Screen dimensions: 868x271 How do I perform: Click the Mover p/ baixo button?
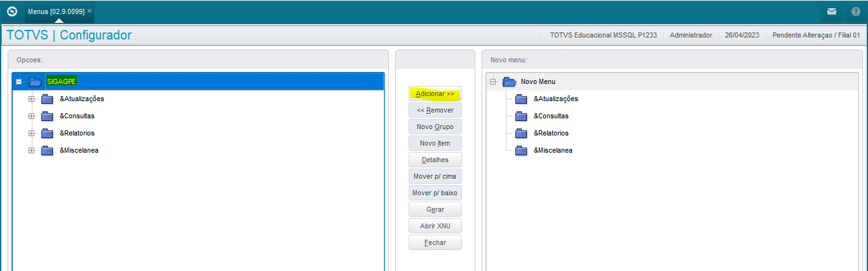pyautogui.click(x=435, y=193)
